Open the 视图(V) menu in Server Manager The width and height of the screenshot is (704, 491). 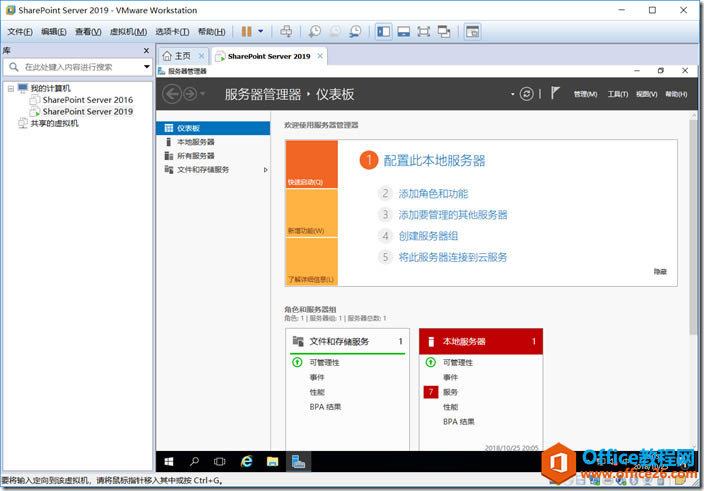(647, 94)
